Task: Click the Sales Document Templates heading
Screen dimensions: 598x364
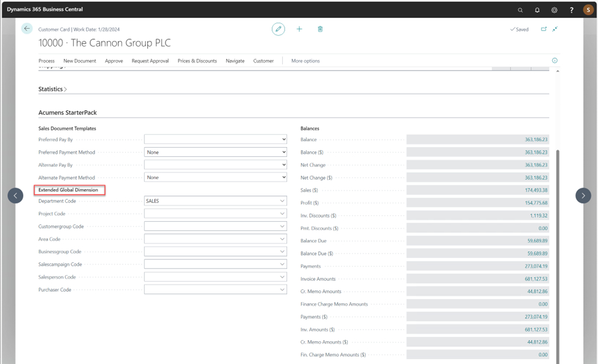Action: point(67,129)
